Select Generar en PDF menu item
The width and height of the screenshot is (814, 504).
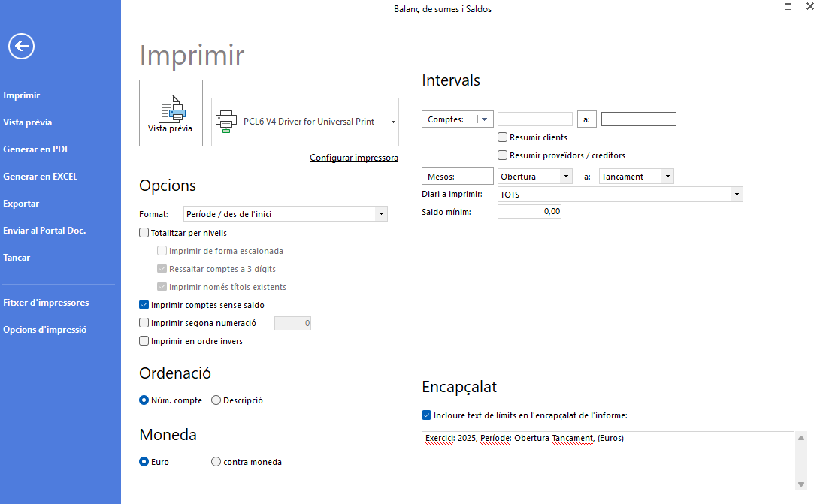(36, 149)
